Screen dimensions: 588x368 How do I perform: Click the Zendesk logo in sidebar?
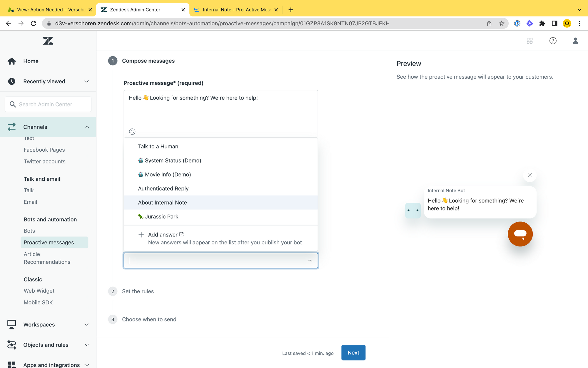coord(48,41)
